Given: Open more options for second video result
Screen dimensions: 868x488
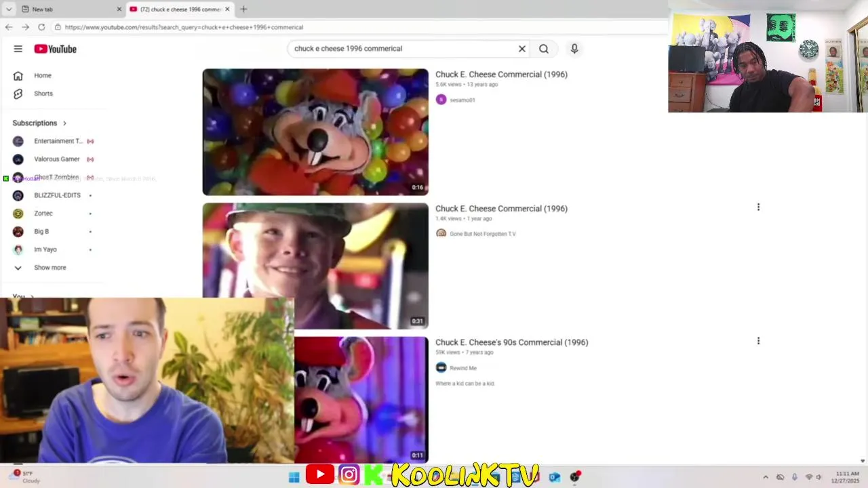Looking at the screenshot, I should (x=758, y=207).
